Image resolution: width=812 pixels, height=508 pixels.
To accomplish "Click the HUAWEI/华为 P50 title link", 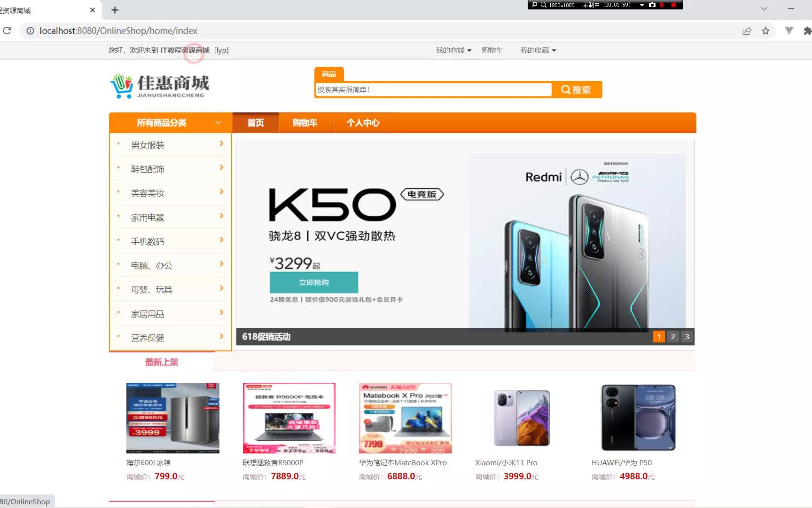I will pyautogui.click(x=622, y=462).
